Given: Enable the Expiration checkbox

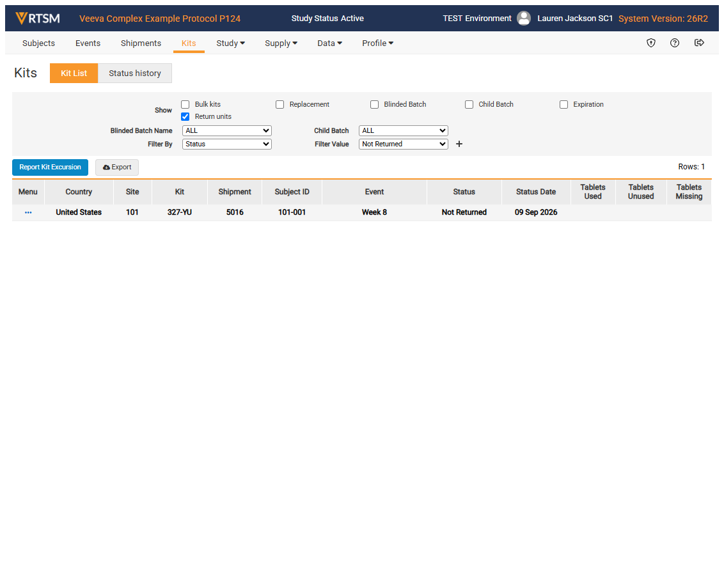Looking at the screenshot, I should point(563,104).
